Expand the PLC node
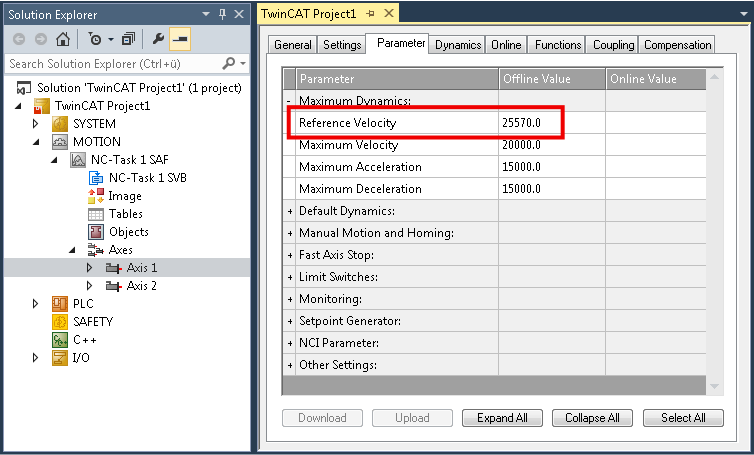754x455 pixels. [35, 303]
